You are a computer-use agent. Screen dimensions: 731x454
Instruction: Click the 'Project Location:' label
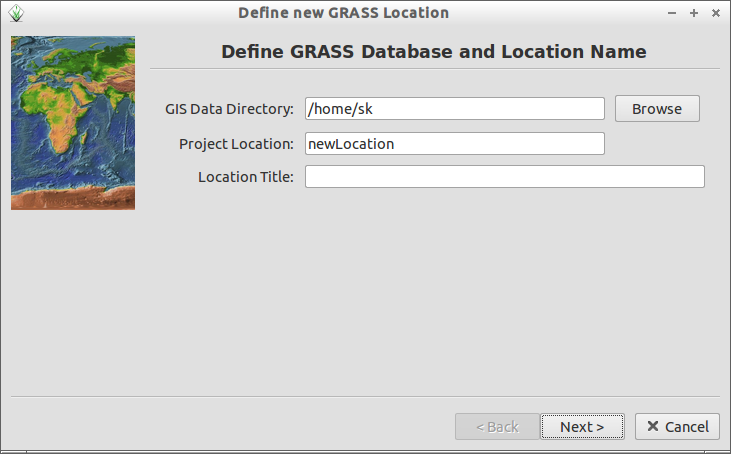tap(236, 144)
